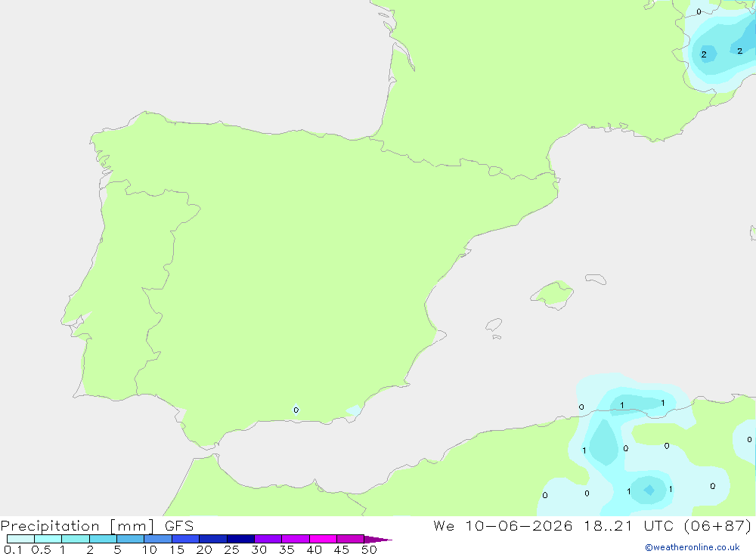Click the '0.1' legend scale label

coord(13,549)
